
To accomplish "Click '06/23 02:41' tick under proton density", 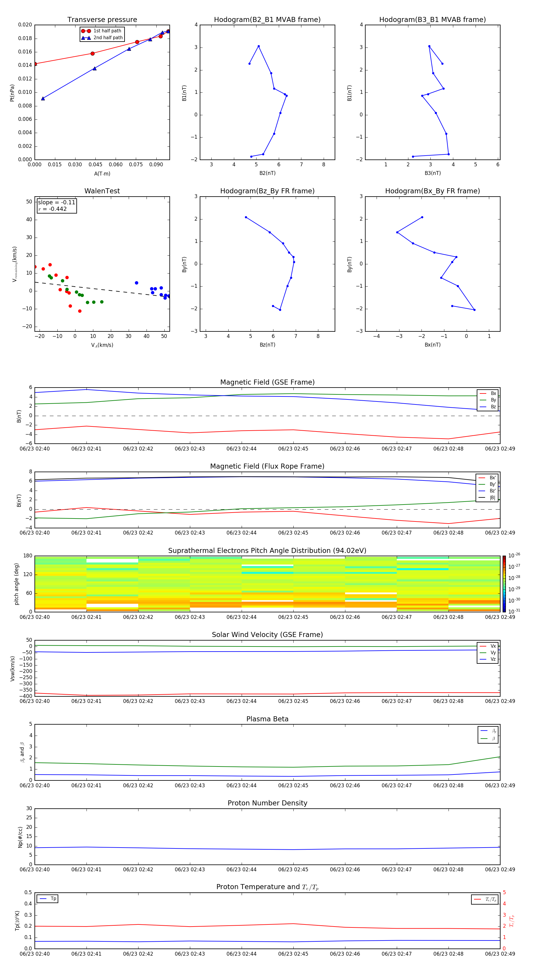I will click(86, 869).
